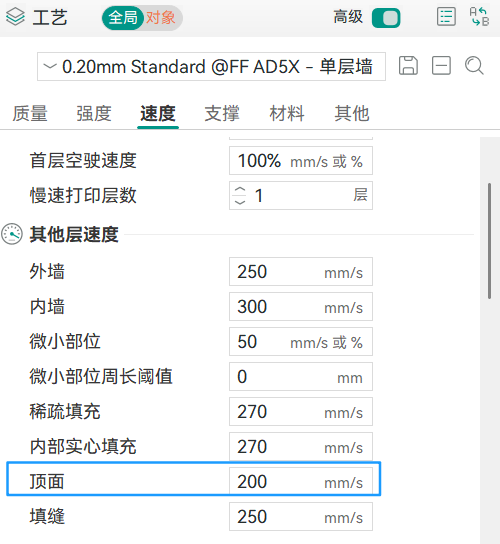Image resolution: width=500 pixels, height=544 pixels.
Task: Click the 顶面 setting label
Action: click(47, 482)
